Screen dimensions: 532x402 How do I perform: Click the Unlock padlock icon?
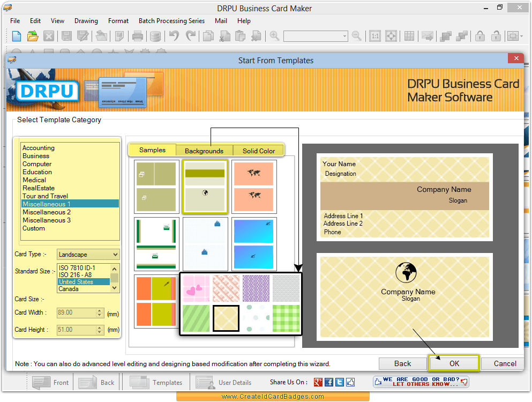496,36
